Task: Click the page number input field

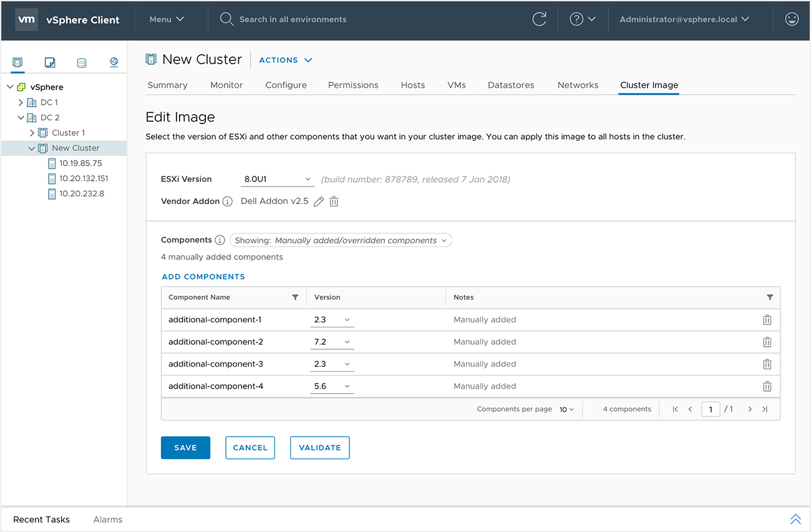Action: [x=711, y=409]
